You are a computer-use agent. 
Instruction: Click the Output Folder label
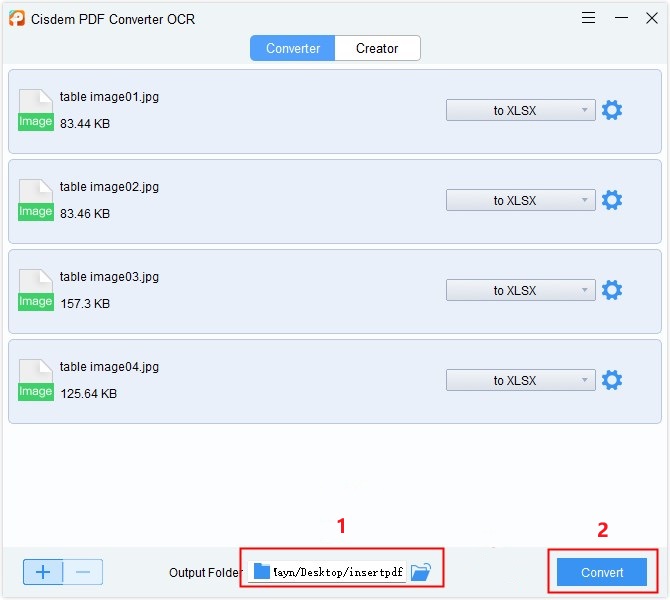pos(206,573)
